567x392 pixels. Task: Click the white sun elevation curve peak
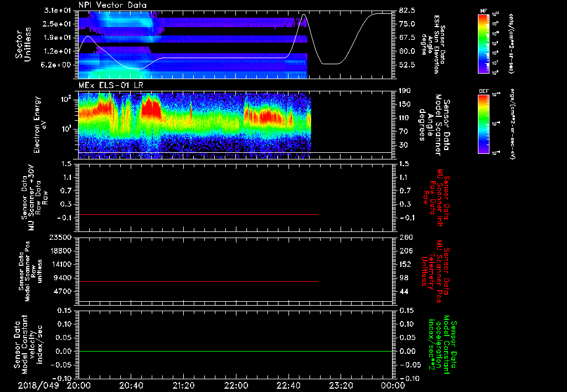304,15
